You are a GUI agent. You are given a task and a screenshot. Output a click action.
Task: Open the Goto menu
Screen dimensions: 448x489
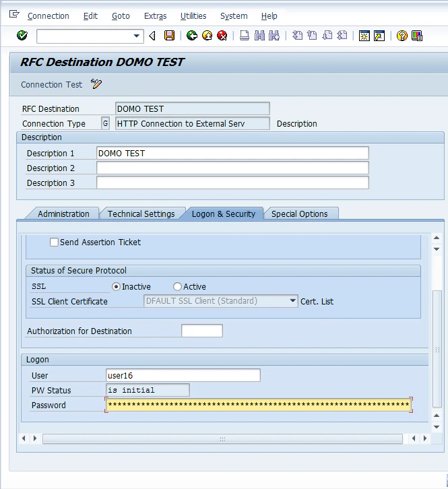121,16
